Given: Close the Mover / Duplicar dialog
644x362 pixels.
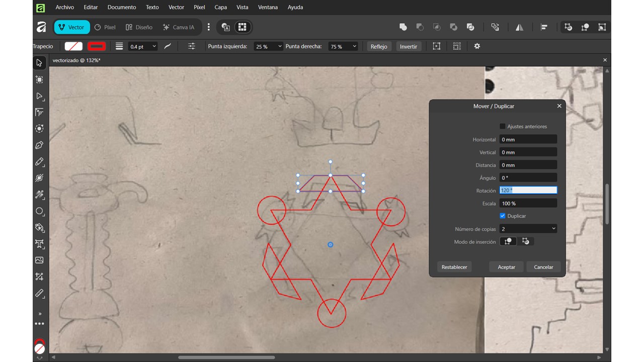Looking at the screenshot, I should [559, 106].
